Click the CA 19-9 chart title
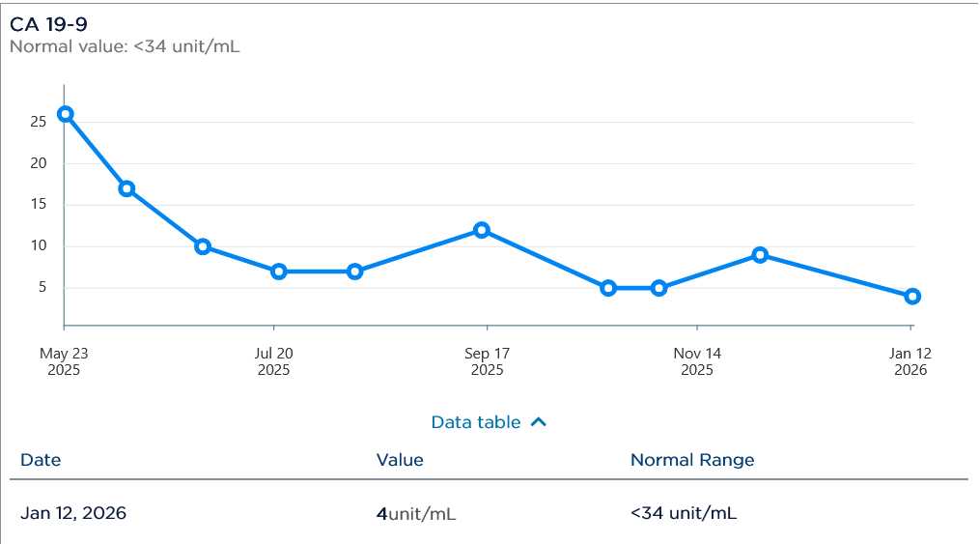This screenshot has width=980, height=544. tap(48, 25)
